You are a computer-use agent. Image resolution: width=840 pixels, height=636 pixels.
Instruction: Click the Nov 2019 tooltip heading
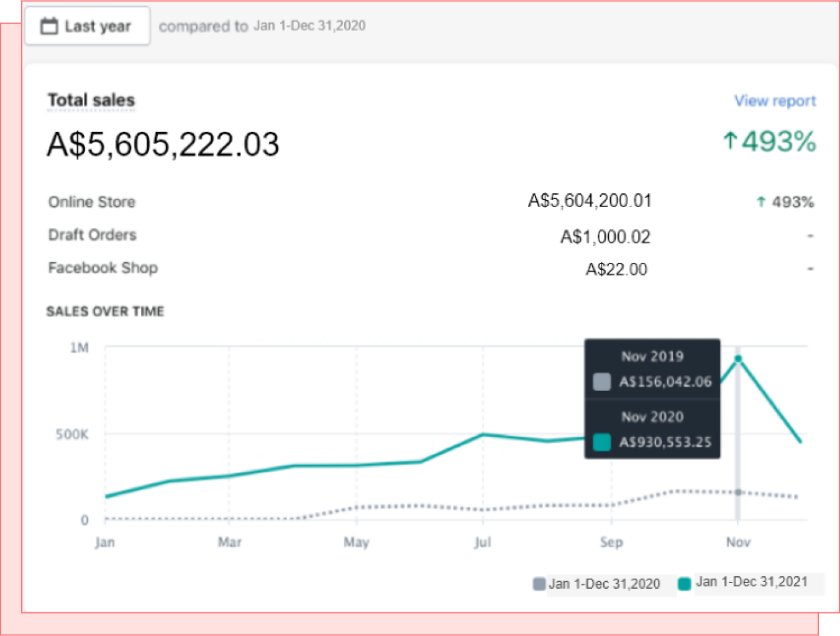652,356
